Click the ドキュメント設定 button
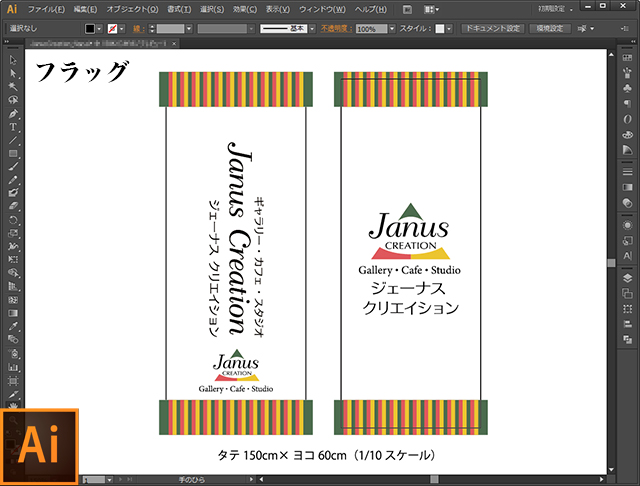Image resolution: width=640 pixels, height=486 pixels. 493,29
